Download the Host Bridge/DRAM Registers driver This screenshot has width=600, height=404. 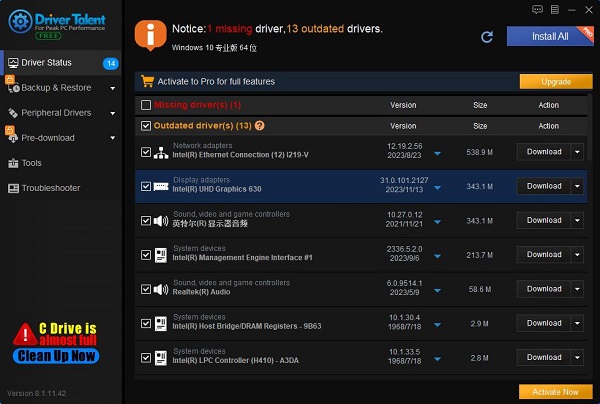(x=544, y=323)
